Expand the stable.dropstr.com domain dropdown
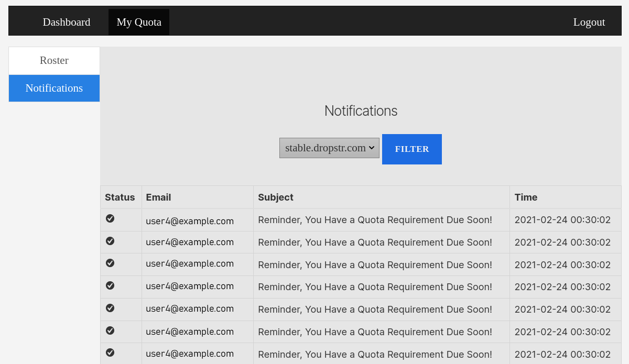The width and height of the screenshot is (629, 364). pyautogui.click(x=329, y=148)
